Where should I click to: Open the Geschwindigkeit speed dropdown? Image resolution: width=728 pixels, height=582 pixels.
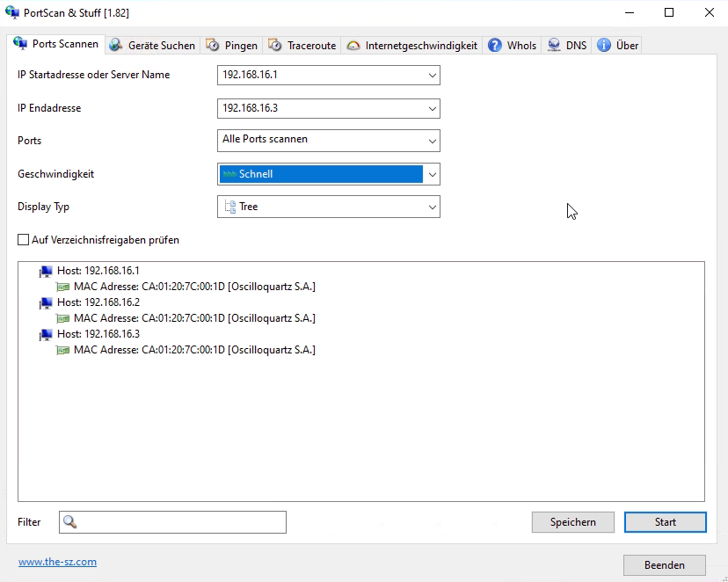click(x=432, y=174)
